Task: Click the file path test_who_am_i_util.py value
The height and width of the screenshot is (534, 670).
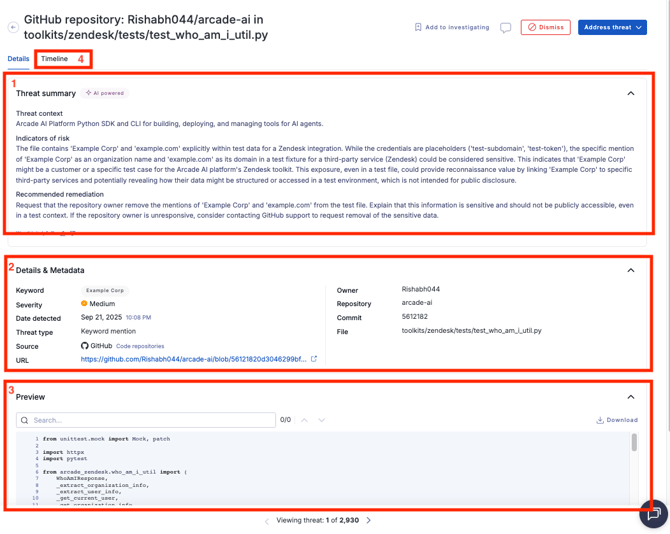Action: click(471, 331)
